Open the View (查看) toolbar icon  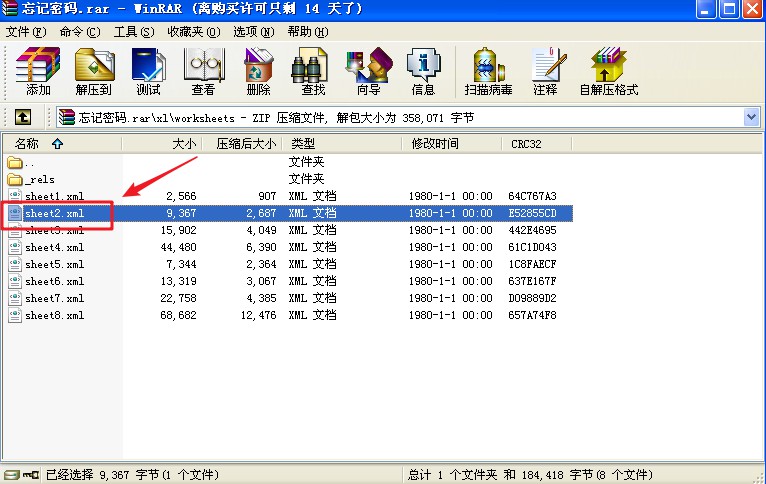tap(203, 70)
